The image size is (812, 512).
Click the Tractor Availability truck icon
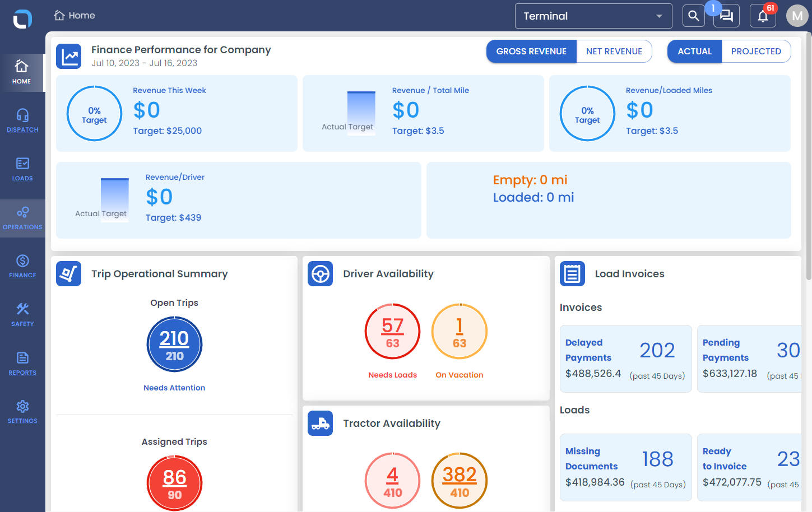click(x=321, y=423)
